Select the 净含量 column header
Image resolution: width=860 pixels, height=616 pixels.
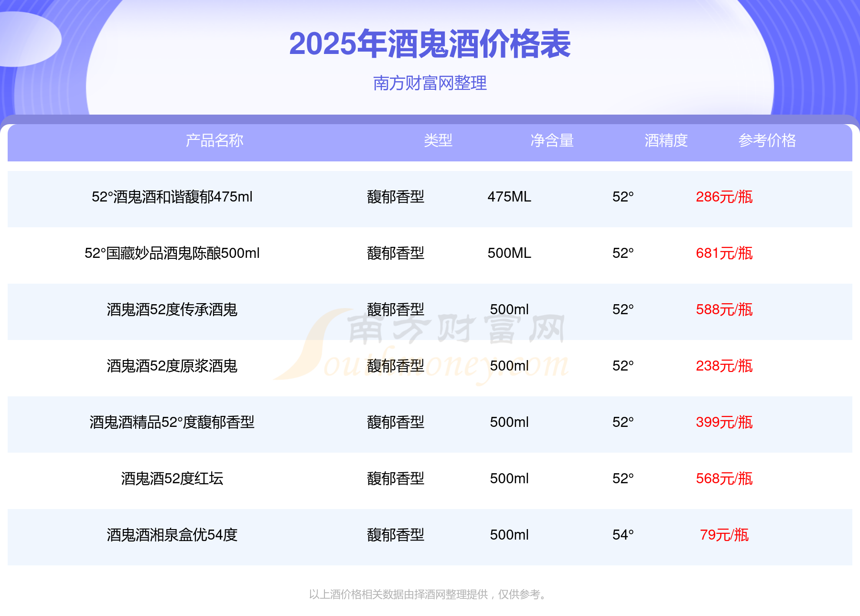552,140
